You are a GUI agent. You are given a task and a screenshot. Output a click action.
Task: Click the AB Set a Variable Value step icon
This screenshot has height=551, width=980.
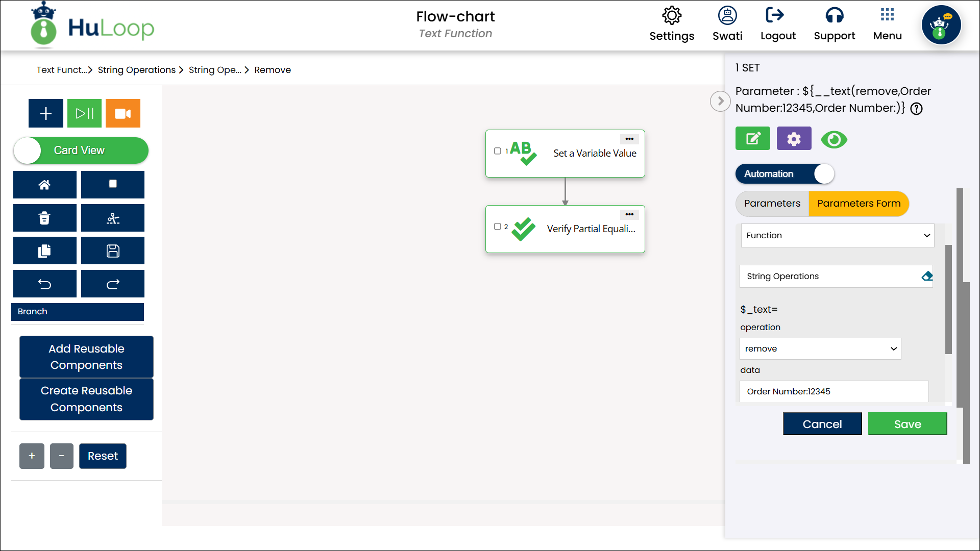[523, 153]
